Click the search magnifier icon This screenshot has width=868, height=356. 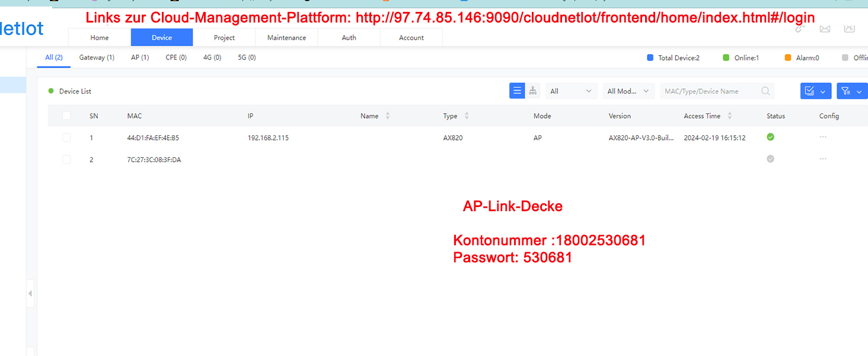[765, 91]
